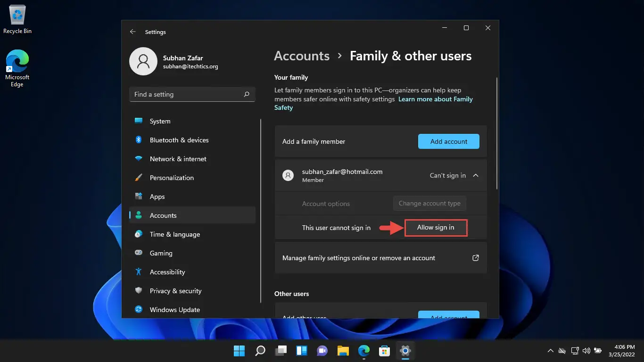Open Time & language settings
644x362 pixels.
point(192,234)
